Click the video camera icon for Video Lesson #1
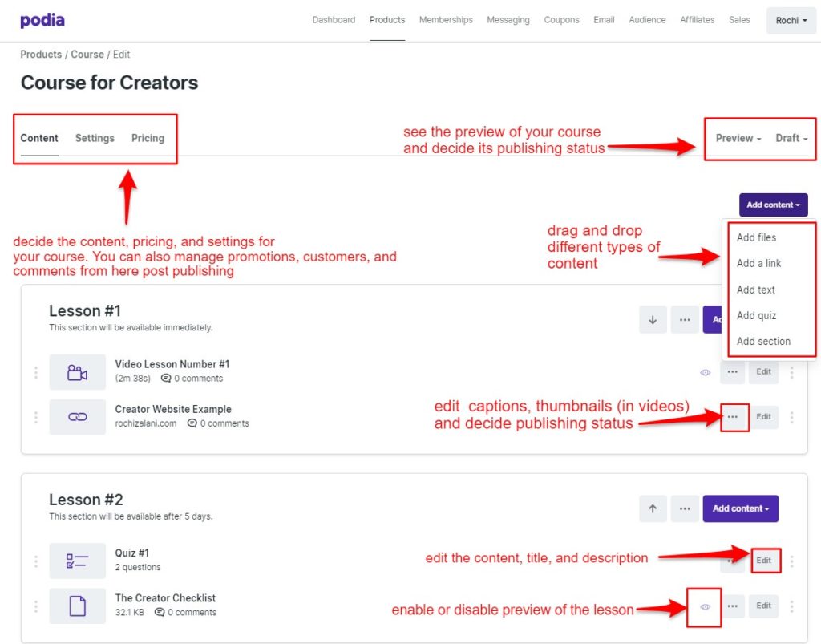 [x=78, y=372]
